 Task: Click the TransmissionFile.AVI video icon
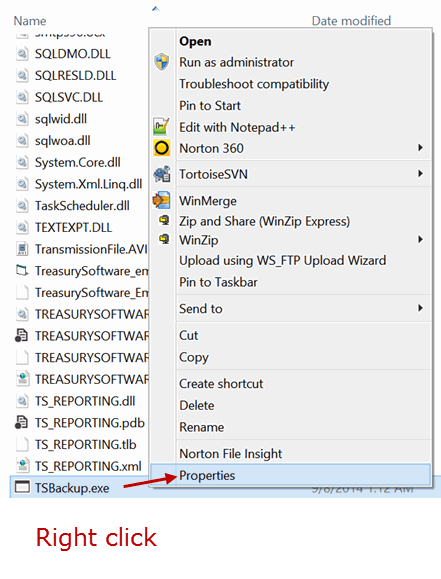coord(22,249)
